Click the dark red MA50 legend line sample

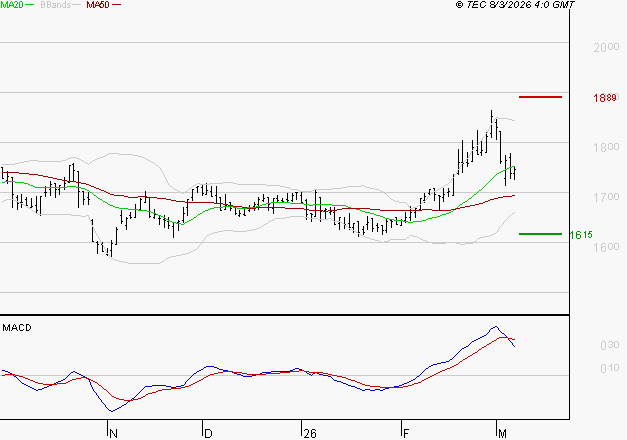[116, 5]
